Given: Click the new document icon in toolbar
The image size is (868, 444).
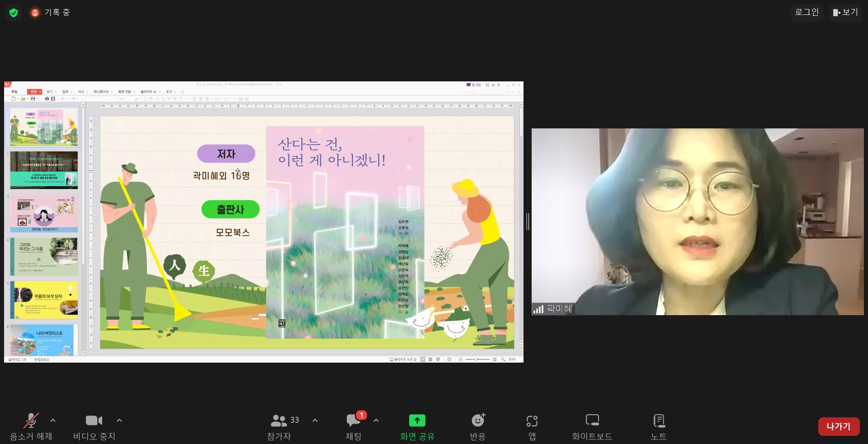Looking at the screenshot, I should pyautogui.click(x=14, y=99).
